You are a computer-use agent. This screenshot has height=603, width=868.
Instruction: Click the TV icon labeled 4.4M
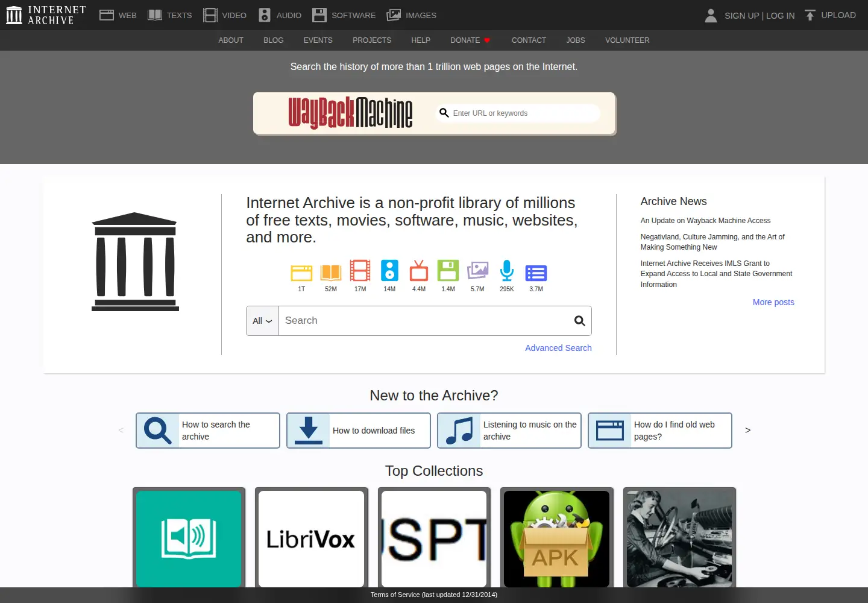coord(419,271)
